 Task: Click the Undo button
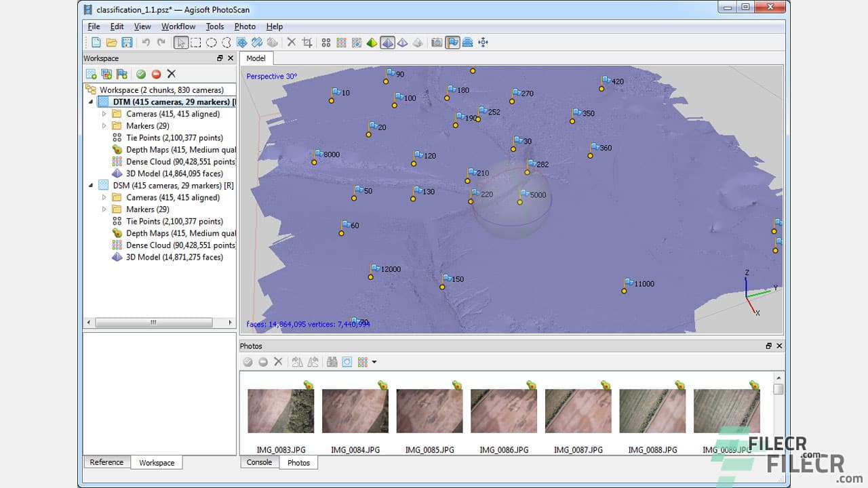point(144,42)
